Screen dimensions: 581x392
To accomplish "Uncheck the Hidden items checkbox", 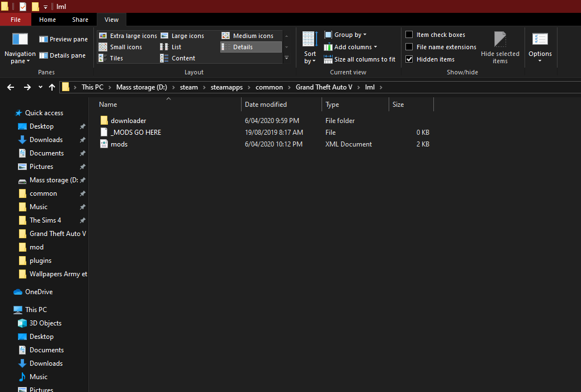I will 409,59.
